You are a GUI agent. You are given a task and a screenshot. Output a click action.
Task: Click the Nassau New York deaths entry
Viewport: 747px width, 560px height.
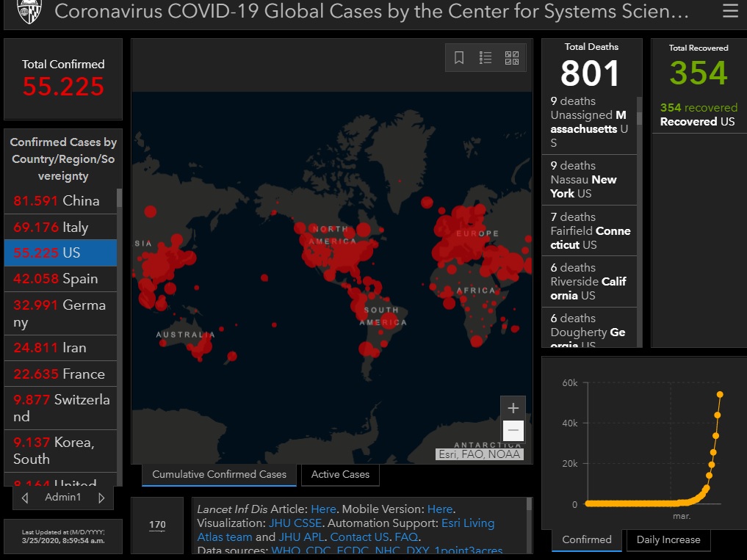pyautogui.click(x=589, y=179)
